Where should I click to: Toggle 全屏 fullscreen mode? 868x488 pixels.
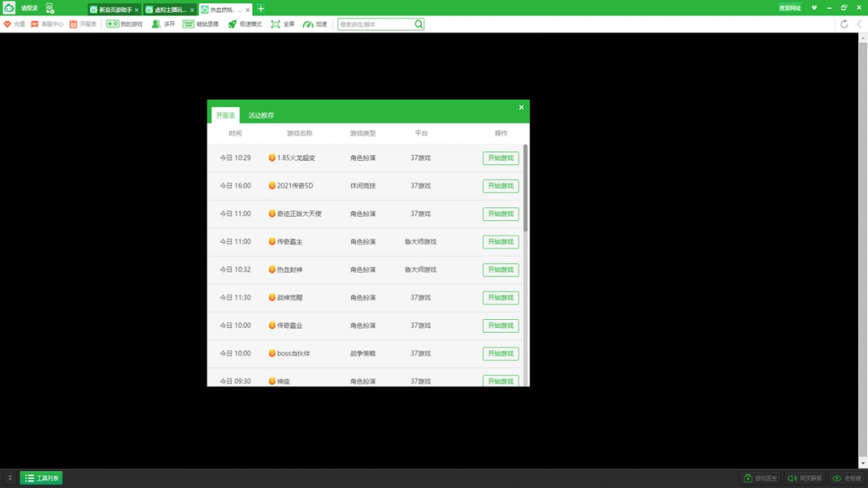(x=276, y=24)
